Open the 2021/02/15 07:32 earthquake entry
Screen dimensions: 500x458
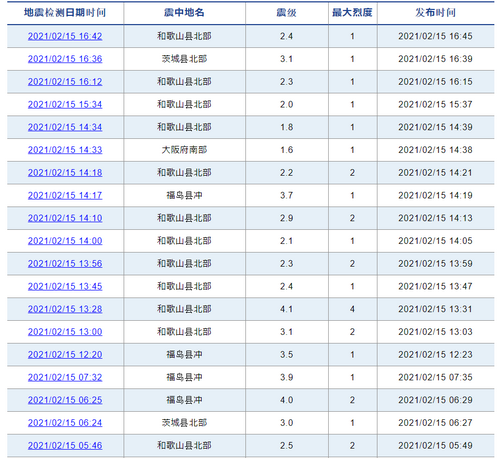coord(65,377)
